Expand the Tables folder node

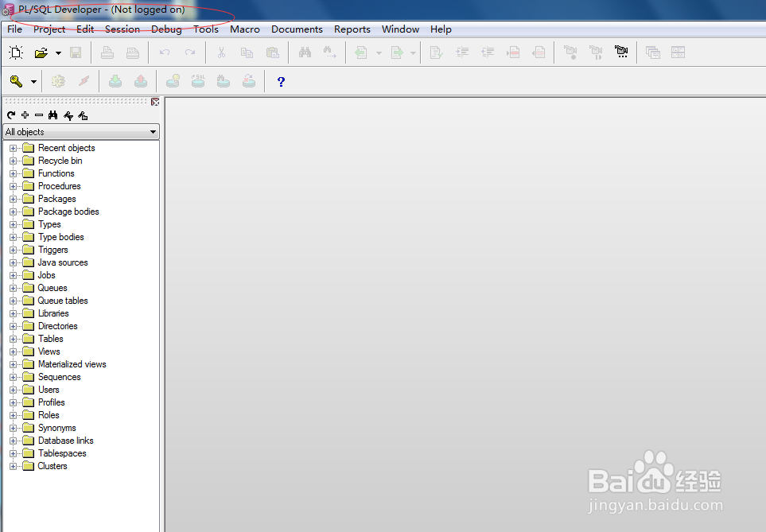click(x=14, y=339)
